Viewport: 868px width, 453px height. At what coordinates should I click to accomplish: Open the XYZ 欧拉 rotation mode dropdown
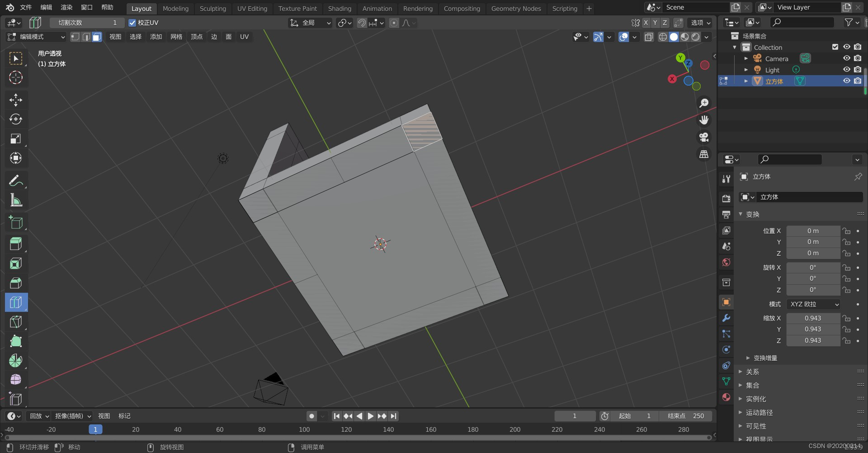click(814, 304)
